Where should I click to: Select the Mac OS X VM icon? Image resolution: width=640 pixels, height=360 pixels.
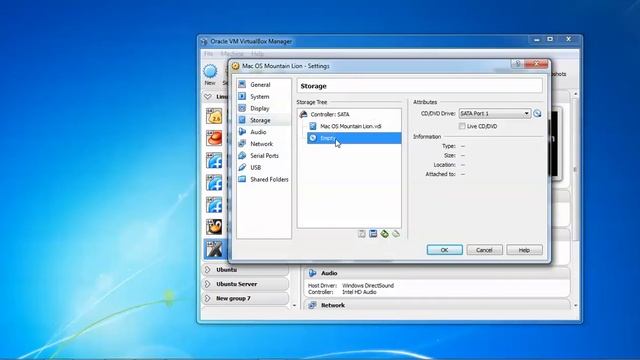[214, 249]
